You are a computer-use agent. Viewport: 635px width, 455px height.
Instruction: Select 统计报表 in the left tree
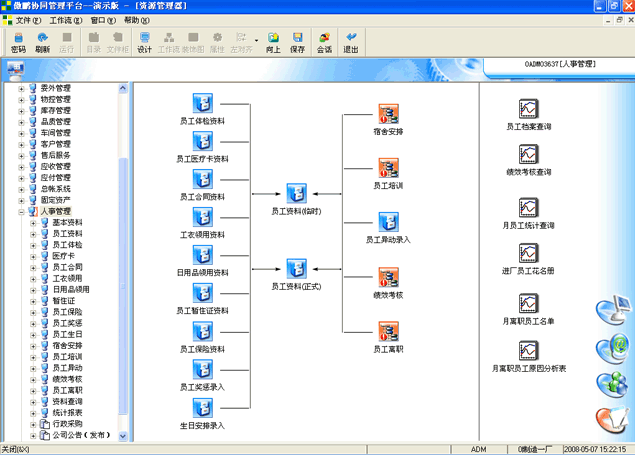[x=67, y=412]
